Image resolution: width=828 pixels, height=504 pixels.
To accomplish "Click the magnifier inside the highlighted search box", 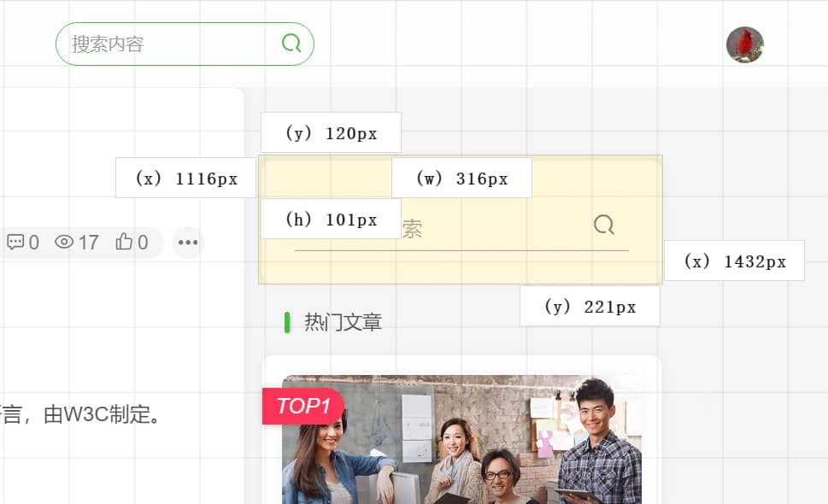I will coord(604,226).
